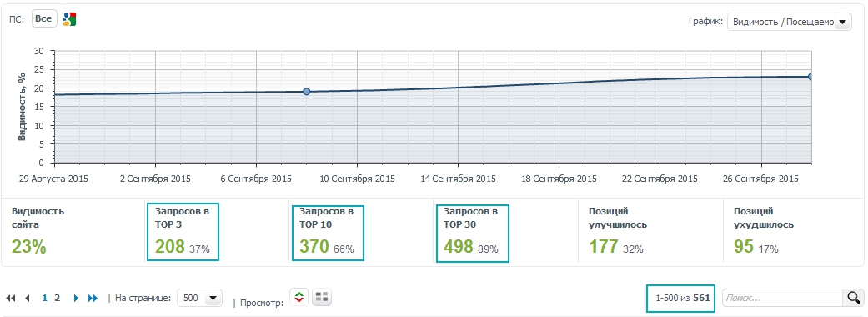Image resolution: width=868 pixels, height=317 pixels.
Task: Click the '29 Августа 2015' axis label
Action: [54, 179]
